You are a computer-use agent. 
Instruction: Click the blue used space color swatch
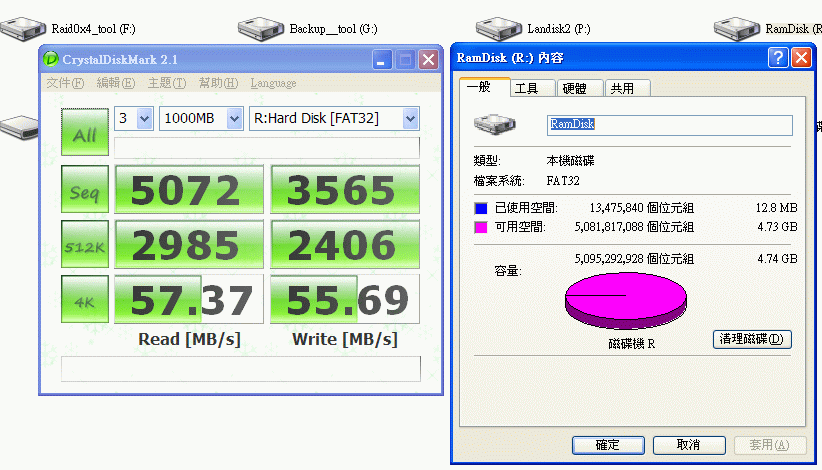pyautogui.click(x=481, y=209)
